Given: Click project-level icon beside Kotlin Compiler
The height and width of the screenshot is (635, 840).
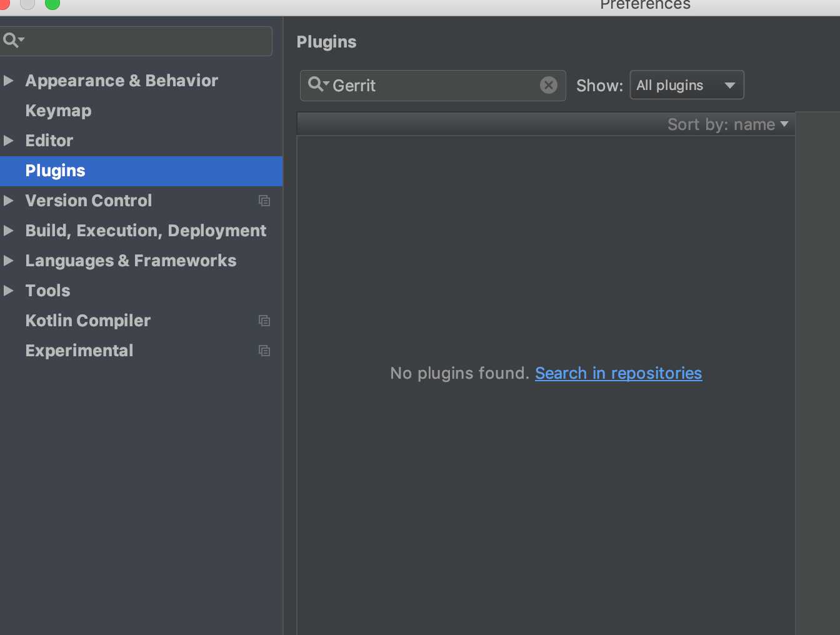Looking at the screenshot, I should point(264,321).
